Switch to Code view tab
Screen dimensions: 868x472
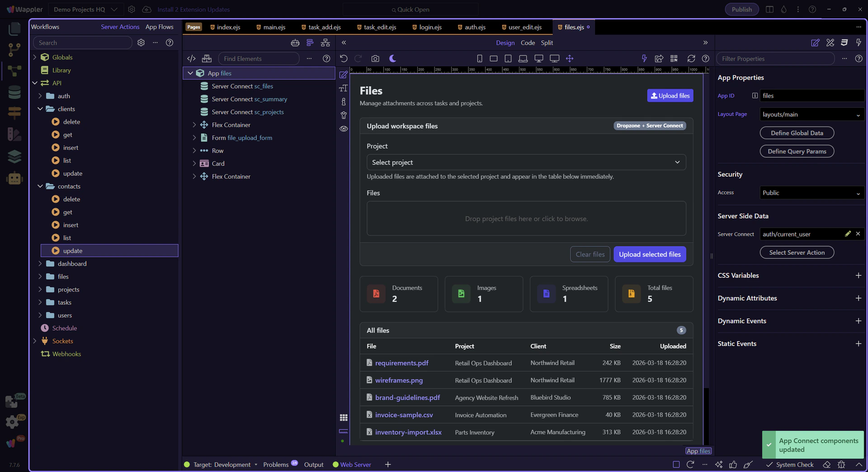pos(528,43)
